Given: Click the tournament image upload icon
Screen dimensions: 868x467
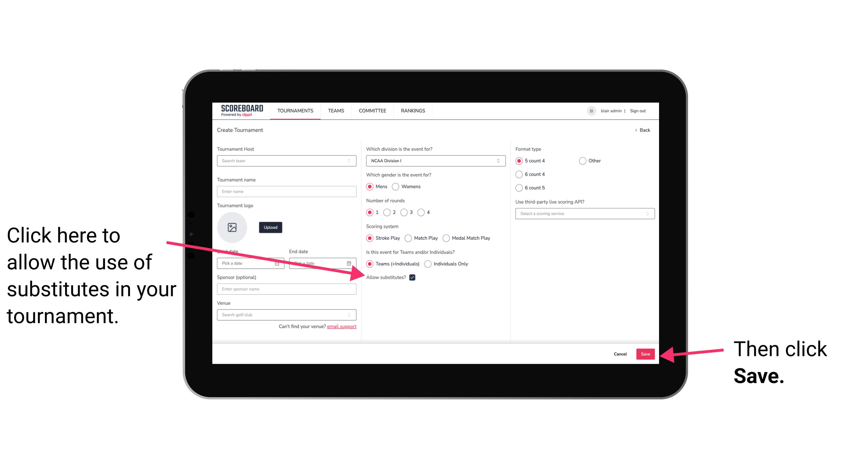Looking at the screenshot, I should coord(232,227).
